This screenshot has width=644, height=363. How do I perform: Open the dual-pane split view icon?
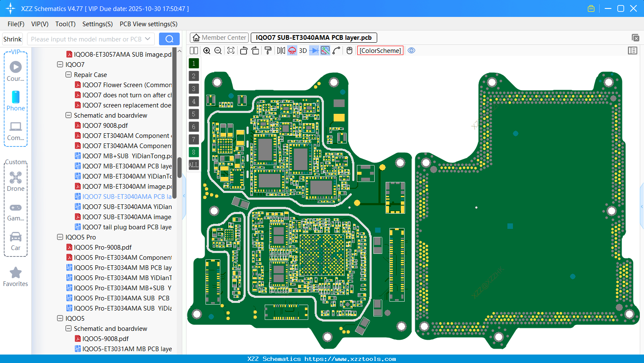[194, 50]
